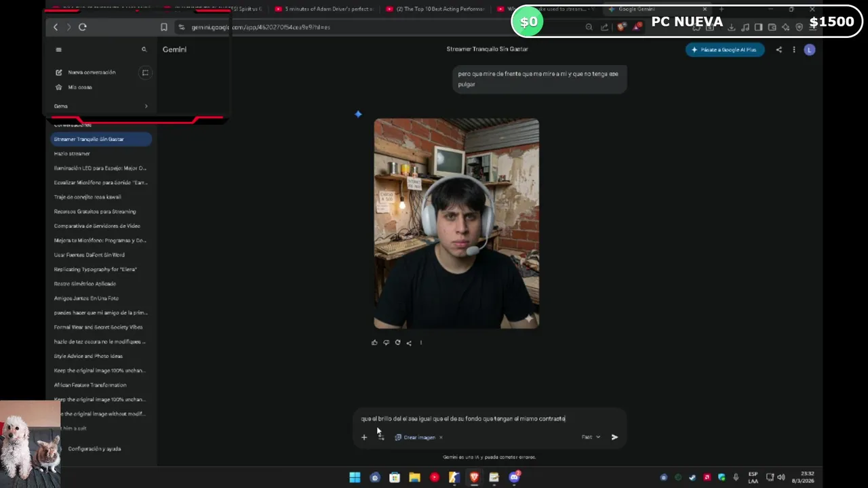Add a file with the plus icon
This screenshot has height=488, width=868.
point(364,437)
